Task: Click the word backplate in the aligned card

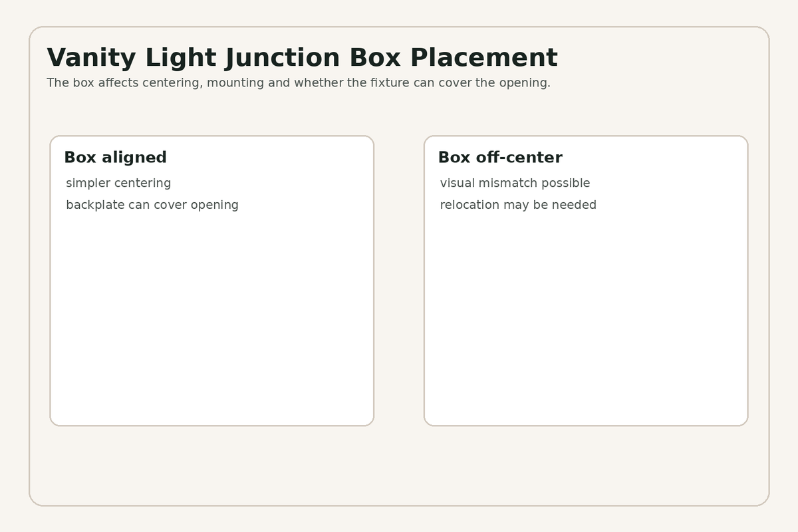Action: 95,205
